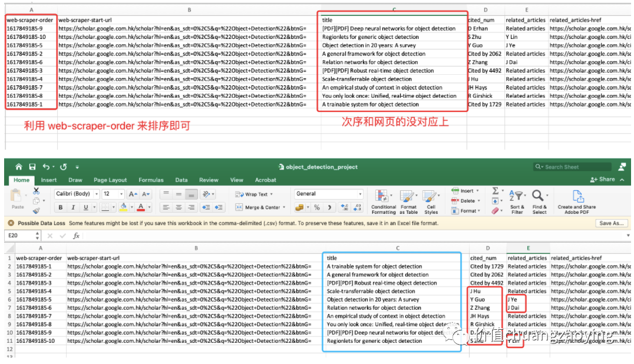Image resolution: width=634 pixels, height=364 pixels.
Task: Click the Comma Style icon
Action: [329, 207]
